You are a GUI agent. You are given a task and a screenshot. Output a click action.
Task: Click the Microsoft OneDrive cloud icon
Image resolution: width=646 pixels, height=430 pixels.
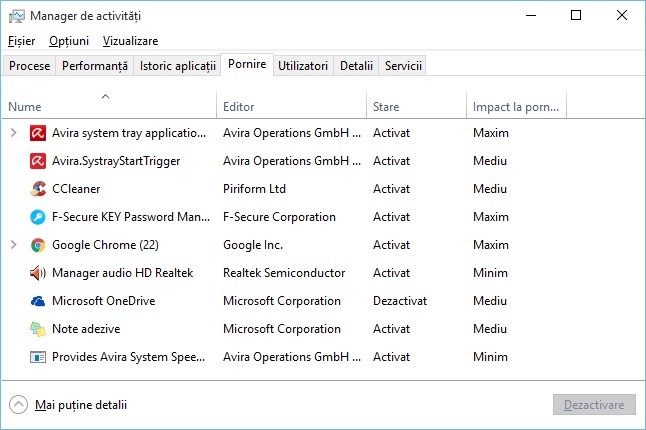(x=37, y=301)
